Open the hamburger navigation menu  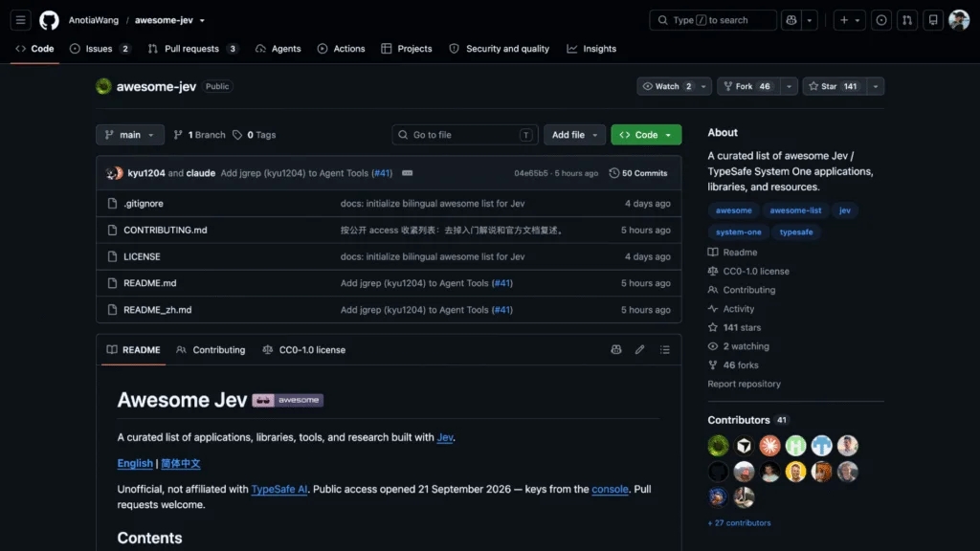(x=21, y=20)
